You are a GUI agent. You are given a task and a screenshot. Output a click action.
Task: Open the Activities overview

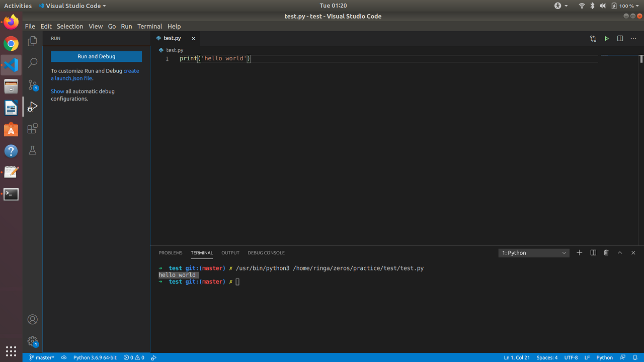18,6
